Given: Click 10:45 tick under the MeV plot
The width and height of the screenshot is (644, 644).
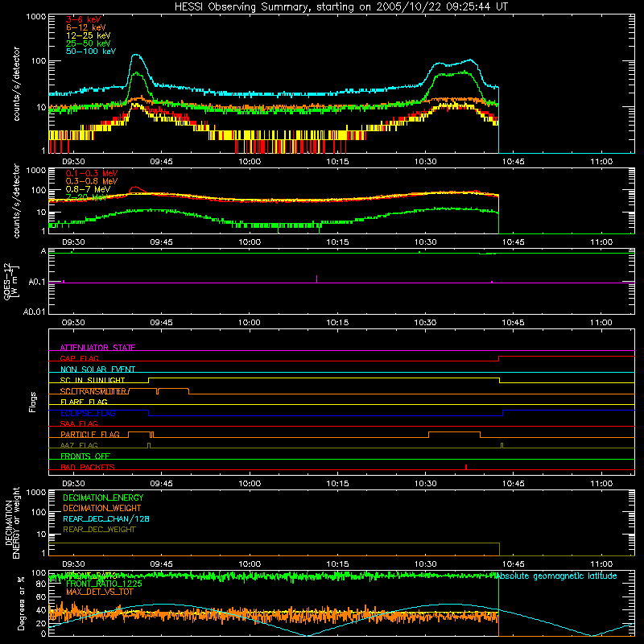Looking at the screenshot, I should click(513, 242).
